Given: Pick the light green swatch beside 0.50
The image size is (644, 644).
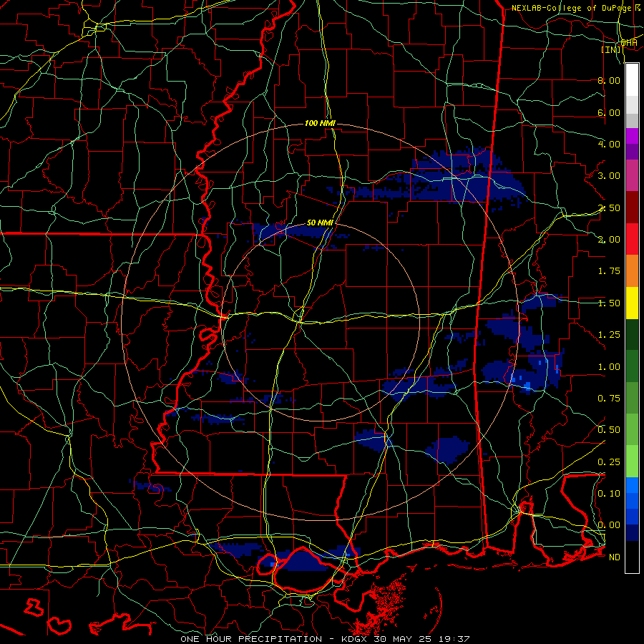Looking at the screenshot, I should [632, 430].
